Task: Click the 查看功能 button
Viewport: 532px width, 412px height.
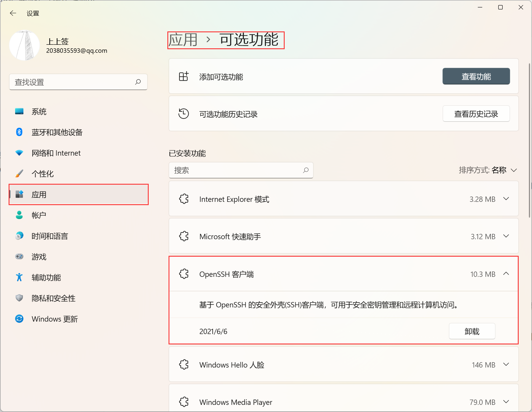Action: click(476, 76)
